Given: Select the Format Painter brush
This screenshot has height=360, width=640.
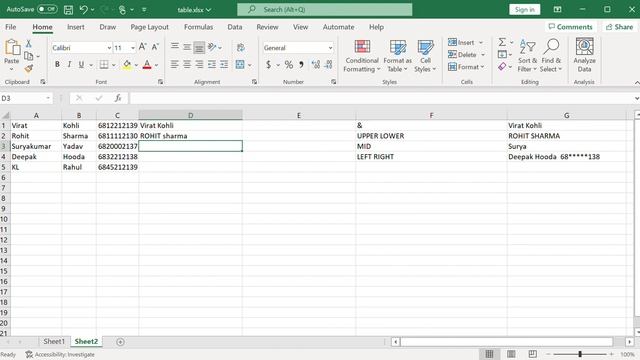Looking at the screenshot, I should (x=29, y=68).
